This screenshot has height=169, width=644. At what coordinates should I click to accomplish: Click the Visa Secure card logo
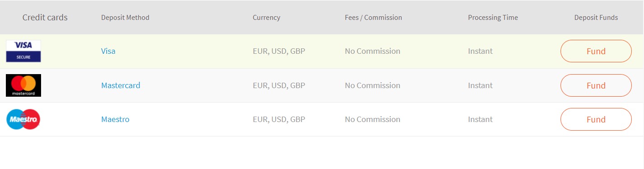[x=23, y=51]
